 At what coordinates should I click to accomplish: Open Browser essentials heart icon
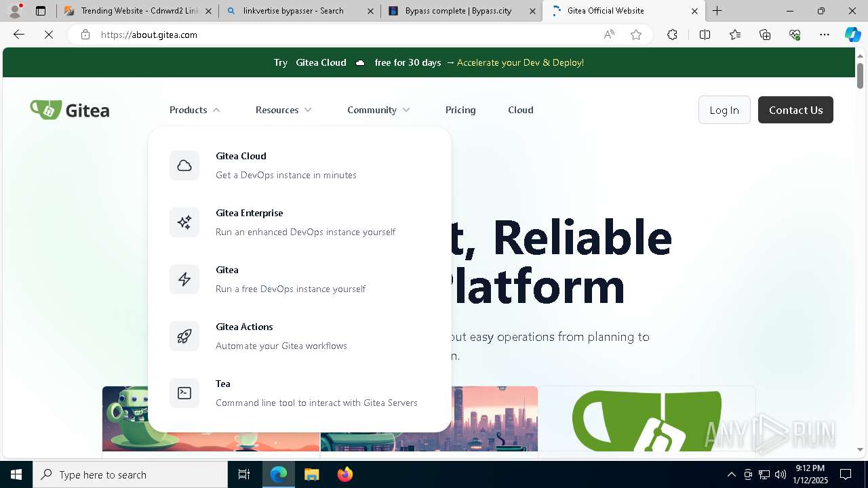[x=795, y=35]
